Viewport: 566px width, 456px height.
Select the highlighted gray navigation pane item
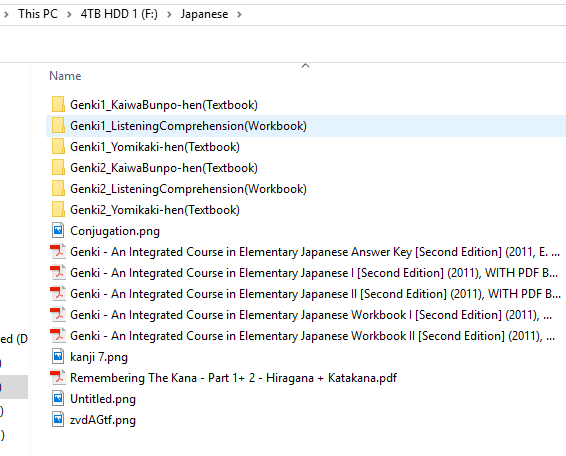pyautogui.click(x=14, y=387)
